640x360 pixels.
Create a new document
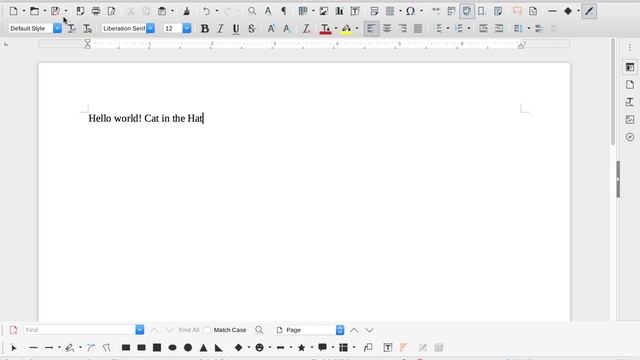click(13, 11)
